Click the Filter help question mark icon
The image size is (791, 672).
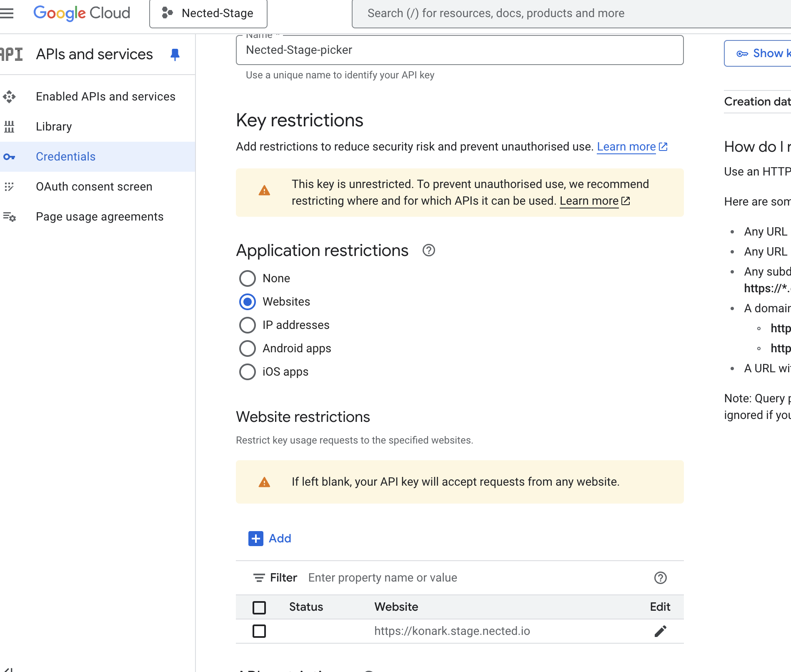coord(660,578)
